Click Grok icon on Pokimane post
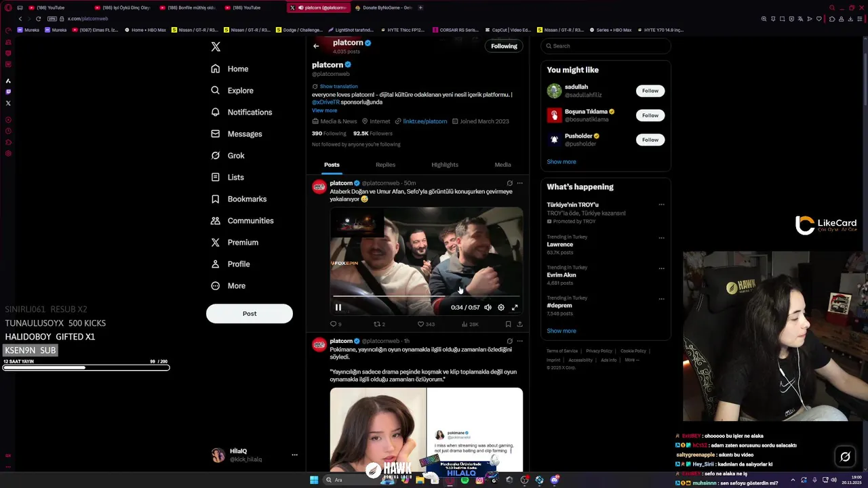This screenshot has height=488, width=868. coord(509,341)
